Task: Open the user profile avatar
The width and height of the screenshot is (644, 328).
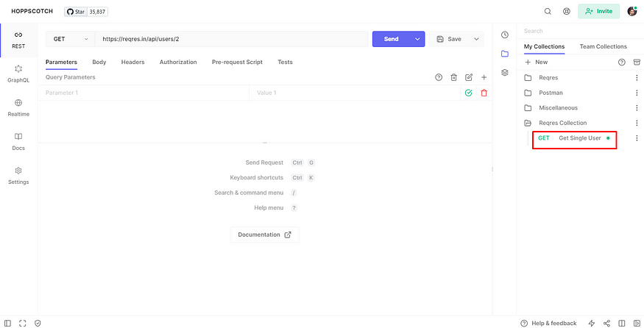Action: coord(632,11)
